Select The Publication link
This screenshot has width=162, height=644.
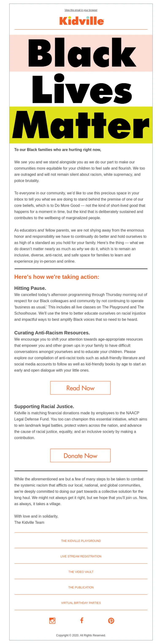point(81,587)
